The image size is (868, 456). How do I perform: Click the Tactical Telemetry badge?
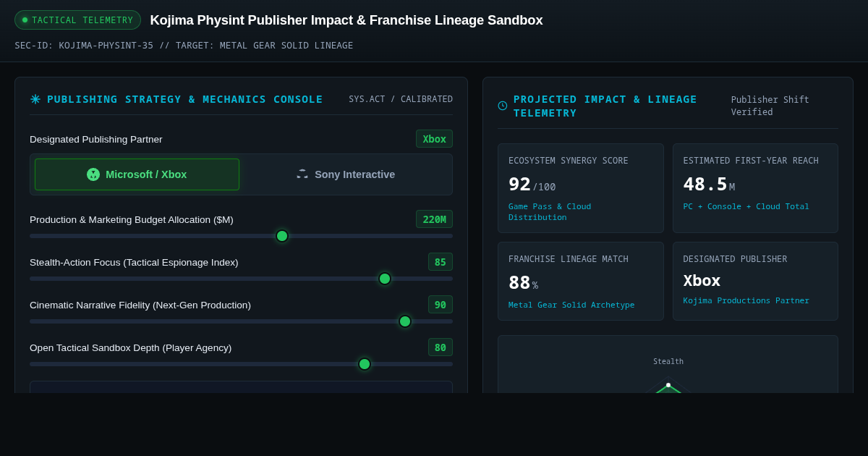(77, 20)
